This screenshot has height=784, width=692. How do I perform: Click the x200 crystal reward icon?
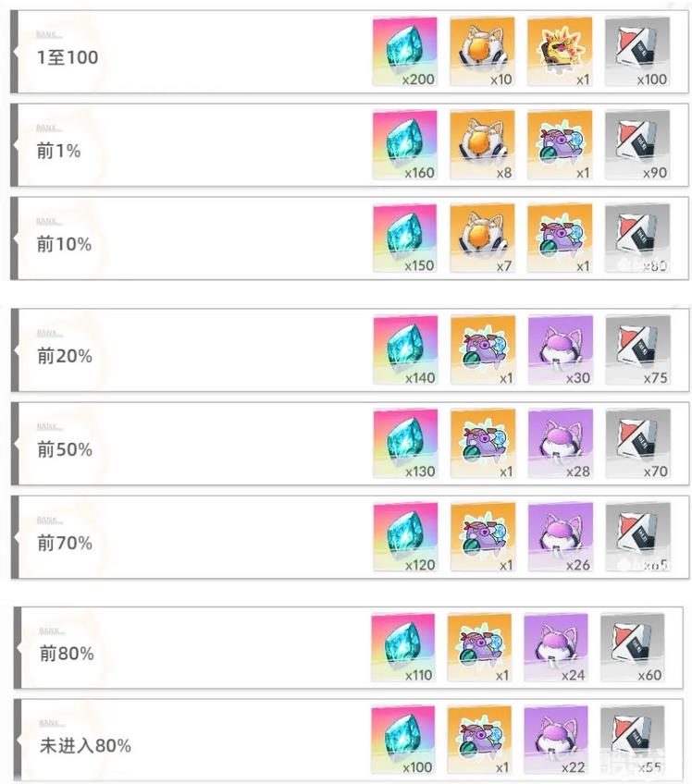click(x=405, y=52)
